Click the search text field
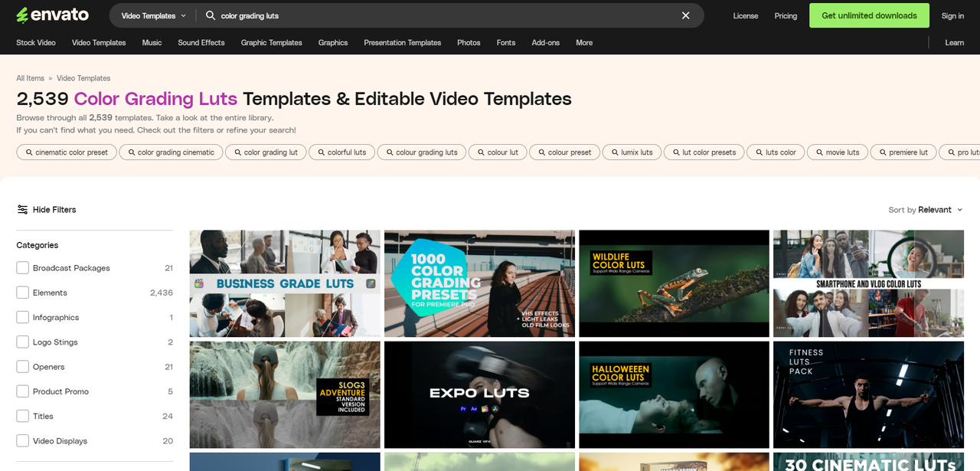Screen dimensions: 980x471 (x=444, y=15)
